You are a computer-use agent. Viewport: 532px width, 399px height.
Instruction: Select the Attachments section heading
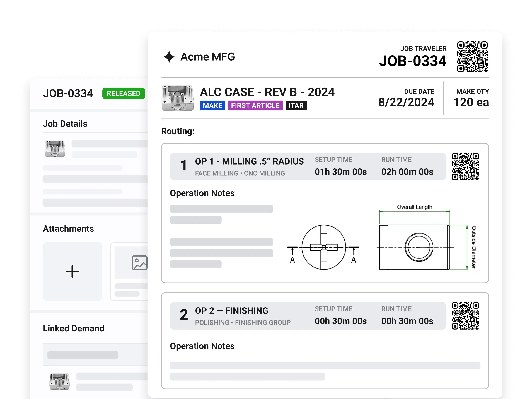point(68,229)
